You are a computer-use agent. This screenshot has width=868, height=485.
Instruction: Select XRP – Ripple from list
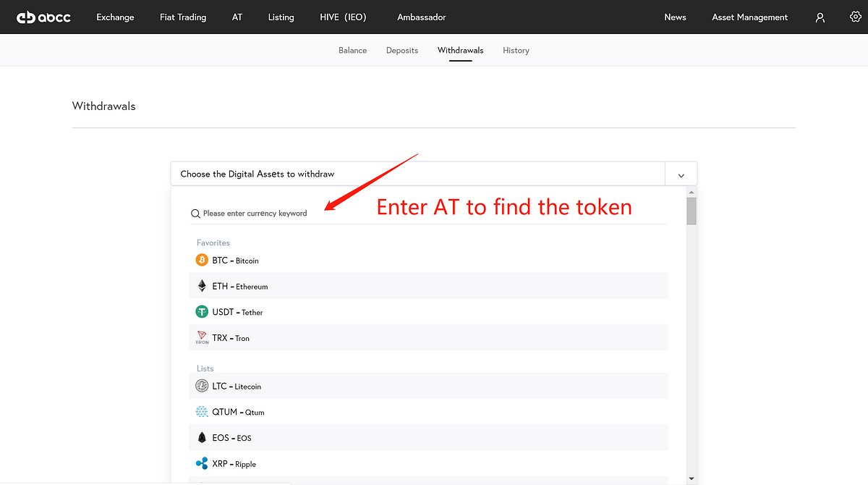tap(428, 464)
